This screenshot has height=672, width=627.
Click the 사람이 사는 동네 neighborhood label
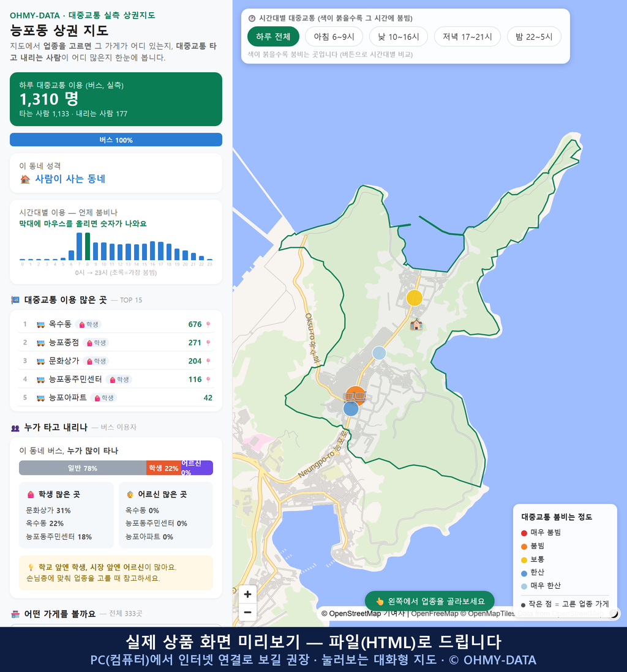pyautogui.click(x=70, y=179)
